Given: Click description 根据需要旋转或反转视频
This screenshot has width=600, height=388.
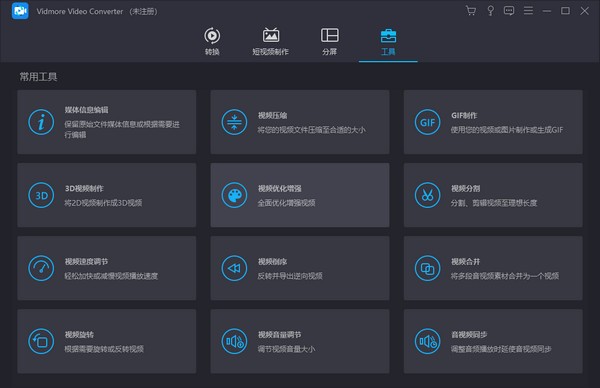Looking at the screenshot, I should tap(104, 349).
